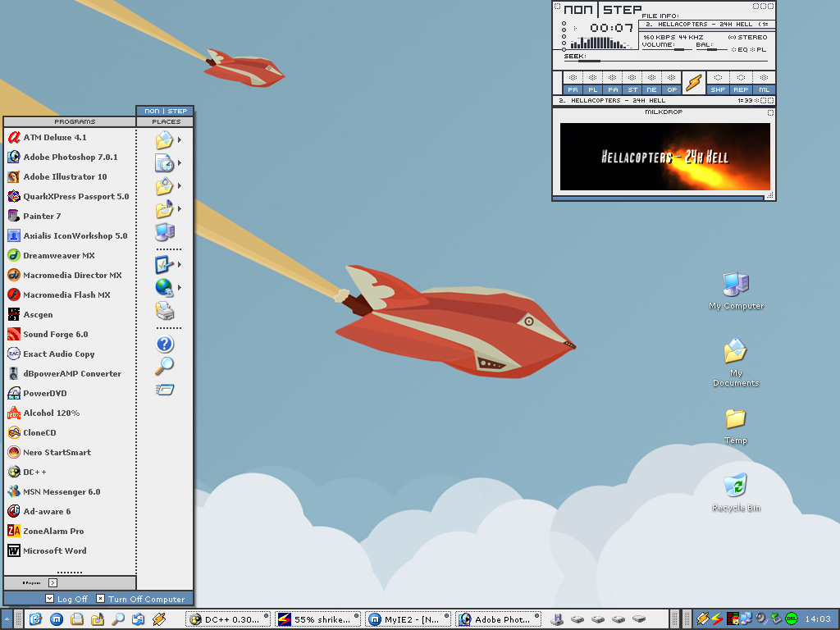The image size is (840, 630).
Task: Open Adobe Photoshop 7.0.1 from the menu
Action: 70,157
